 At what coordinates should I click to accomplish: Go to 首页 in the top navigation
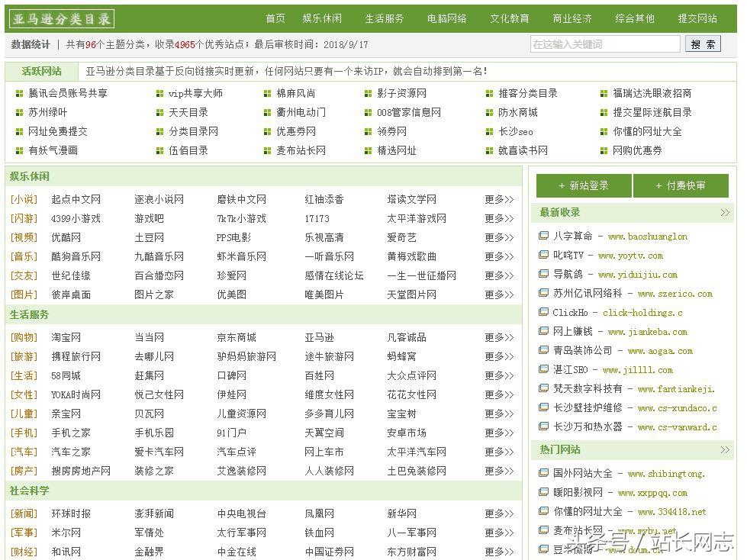tap(275, 18)
